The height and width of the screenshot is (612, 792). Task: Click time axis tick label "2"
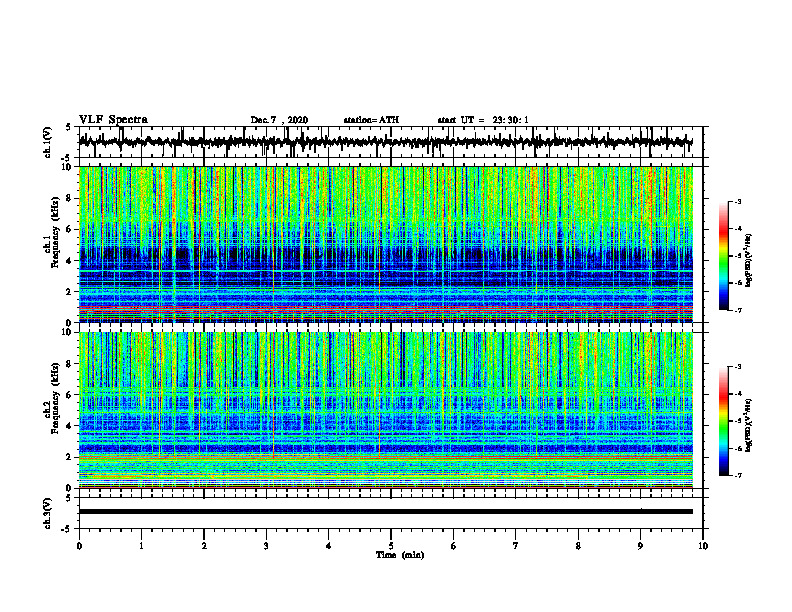[204, 546]
